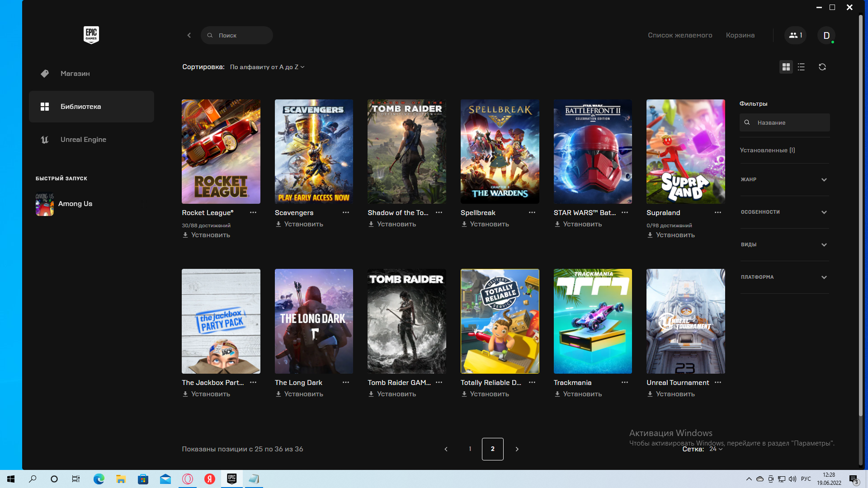Switch to list view
This screenshot has width=868, height=488.
(801, 67)
